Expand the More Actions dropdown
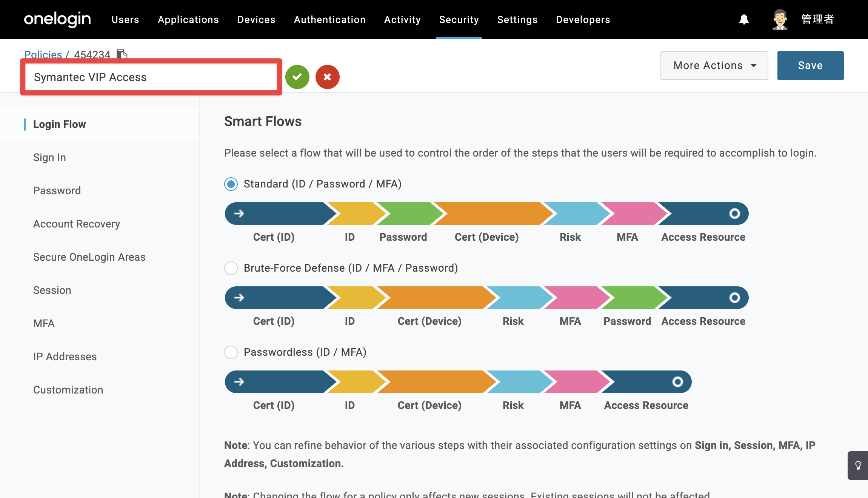Viewport: 868px width, 498px height. point(714,66)
